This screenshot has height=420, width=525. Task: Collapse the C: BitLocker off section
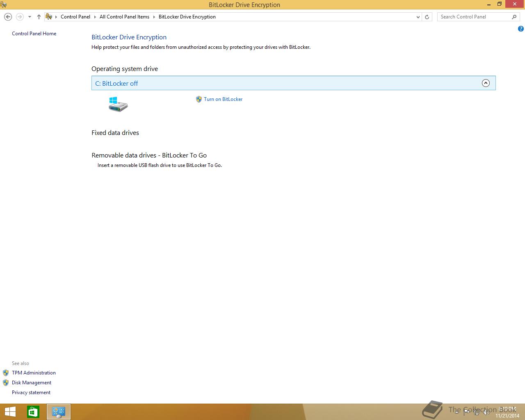(x=486, y=83)
